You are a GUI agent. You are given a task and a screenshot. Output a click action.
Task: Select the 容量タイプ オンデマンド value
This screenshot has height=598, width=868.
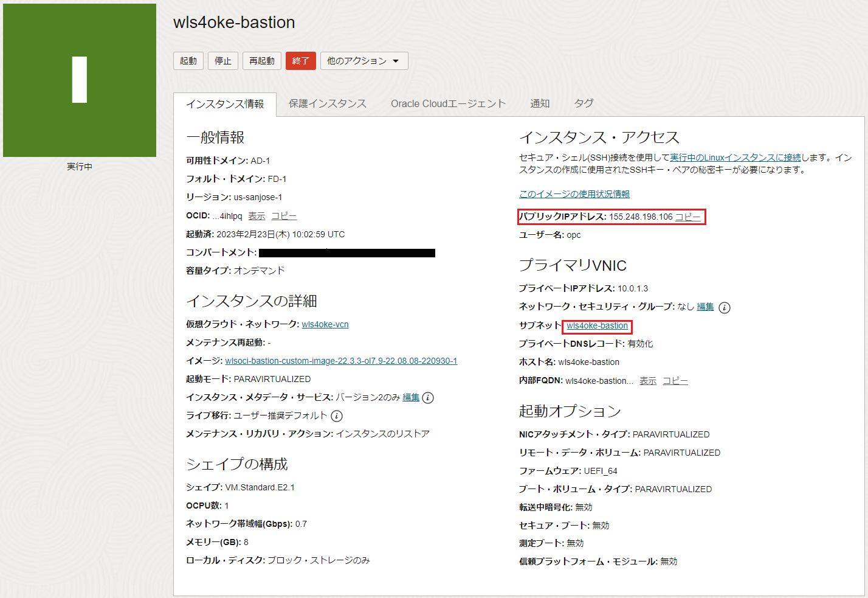(x=259, y=271)
